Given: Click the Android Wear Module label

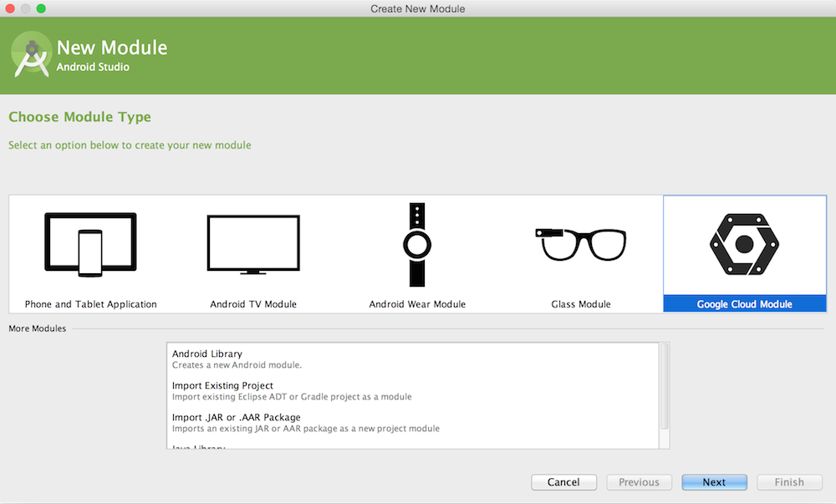Looking at the screenshot, I should point(417,304).
